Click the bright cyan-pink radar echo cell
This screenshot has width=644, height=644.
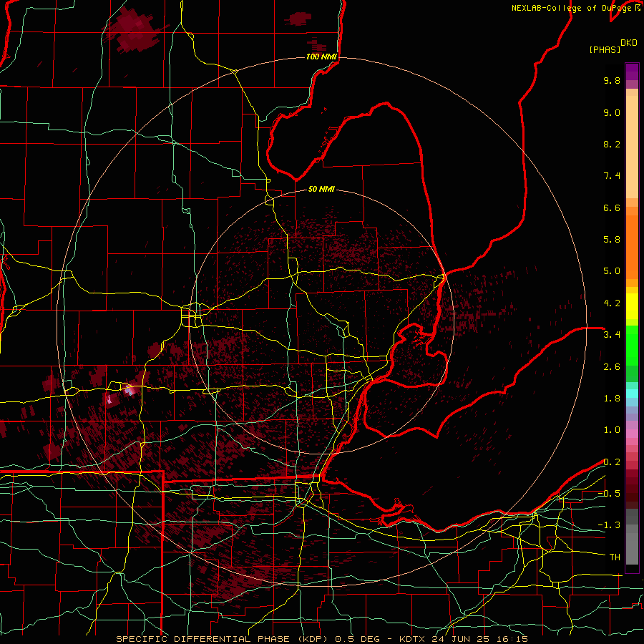point(130,390)
